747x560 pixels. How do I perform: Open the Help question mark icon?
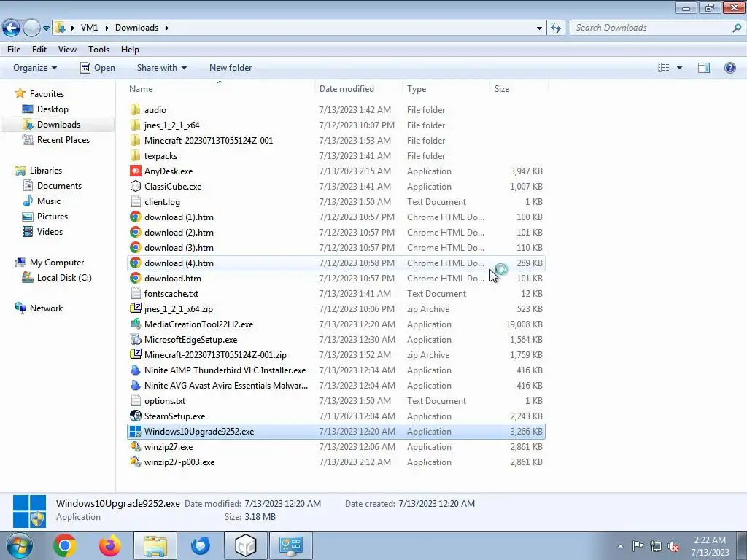[729, 68]
